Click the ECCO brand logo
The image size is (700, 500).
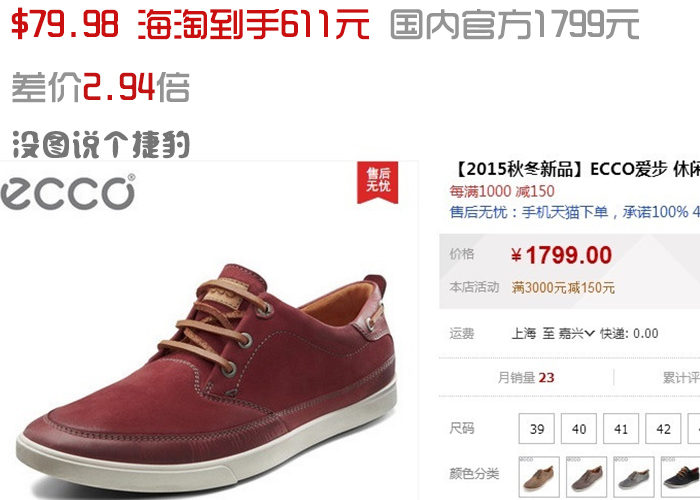[68, 192]
